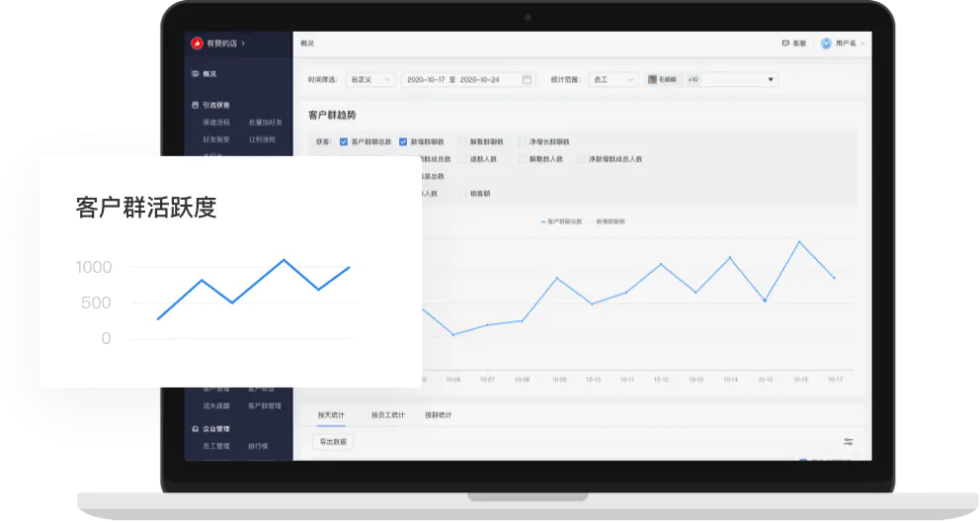Check the 净增长群聊数 checkbox

(522, 142)
